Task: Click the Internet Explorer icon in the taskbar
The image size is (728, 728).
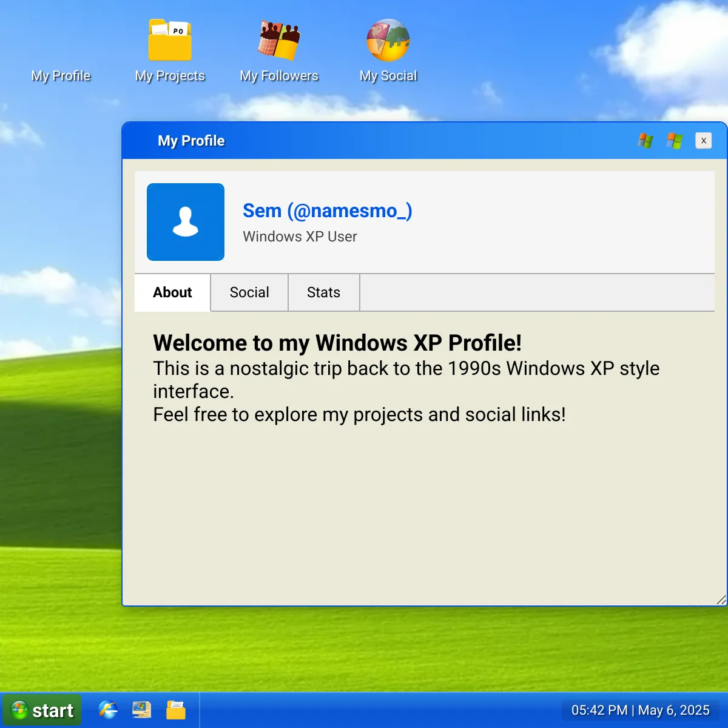Action: (108, 710)
